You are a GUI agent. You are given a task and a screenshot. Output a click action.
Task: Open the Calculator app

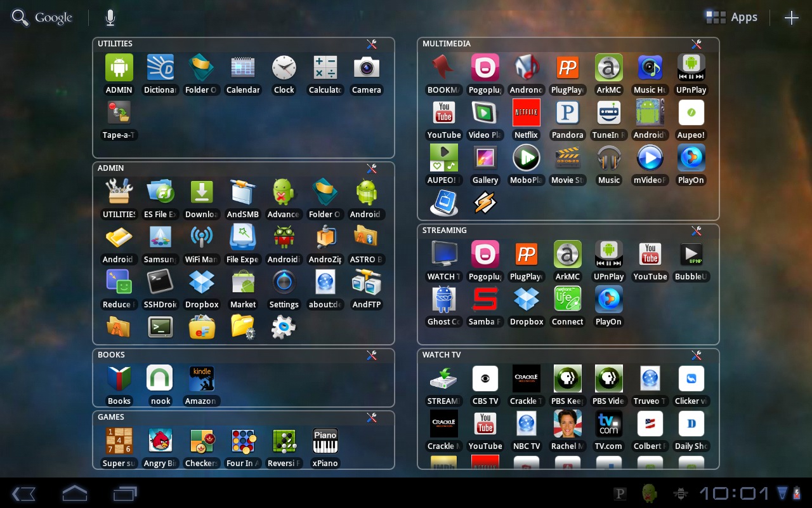[325, 74]
